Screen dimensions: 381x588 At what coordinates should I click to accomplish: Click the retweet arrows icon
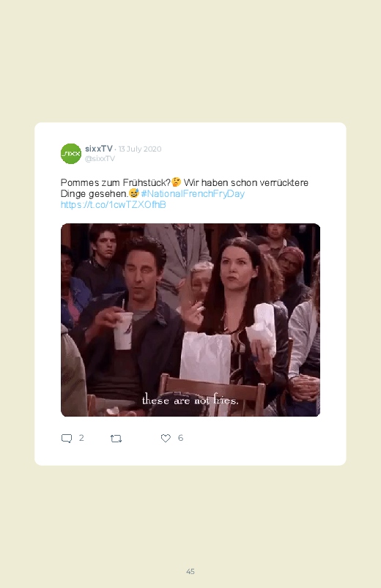116,439
